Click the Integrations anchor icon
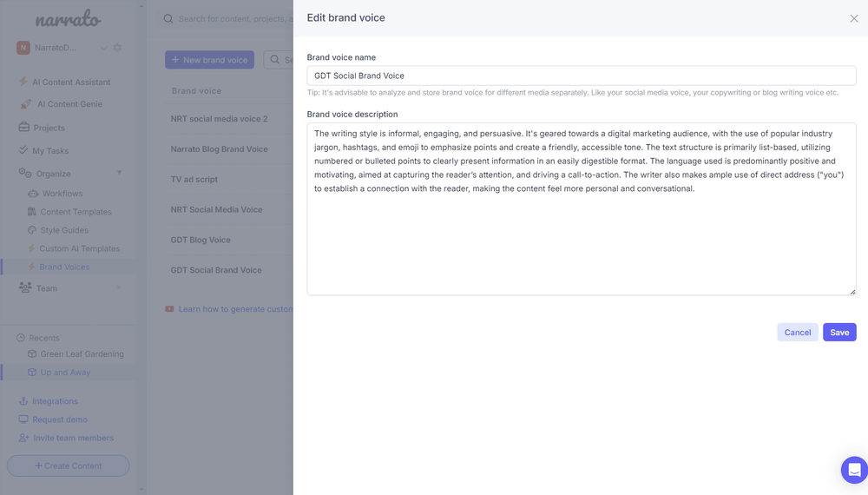The image size is (868, 495). pos(23,401)
